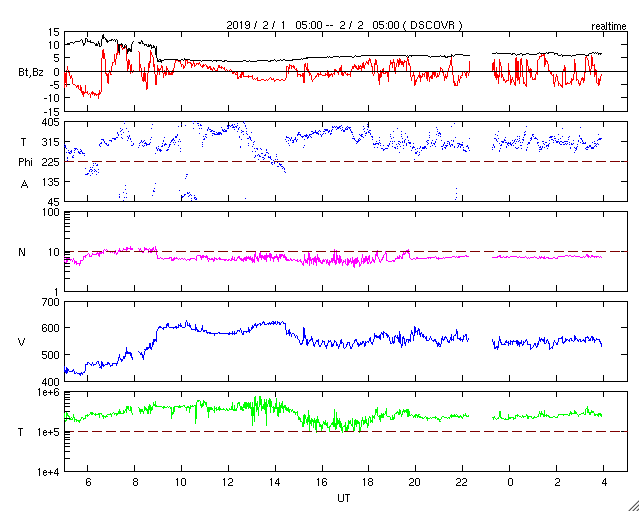
Task: Click the "V" velocity axis label
Action: tap(22, 342)
